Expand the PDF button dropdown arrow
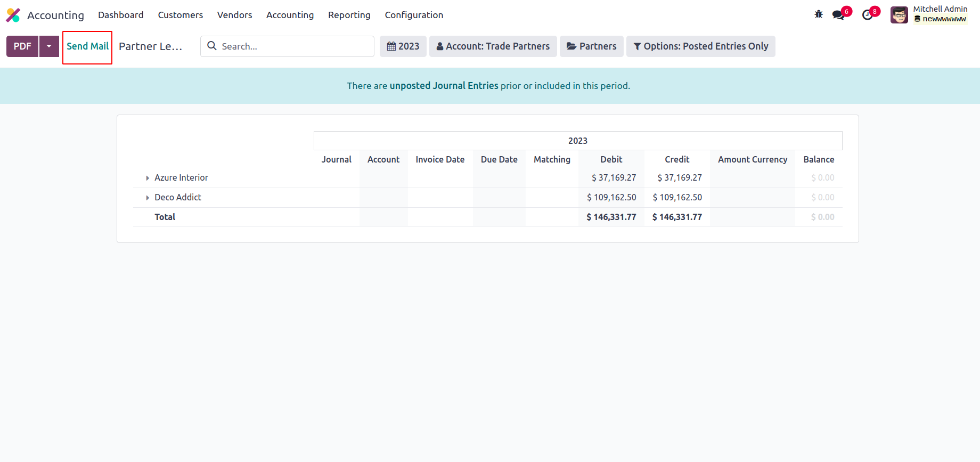This screenshot has width=980, height=462. coord(49,46)
